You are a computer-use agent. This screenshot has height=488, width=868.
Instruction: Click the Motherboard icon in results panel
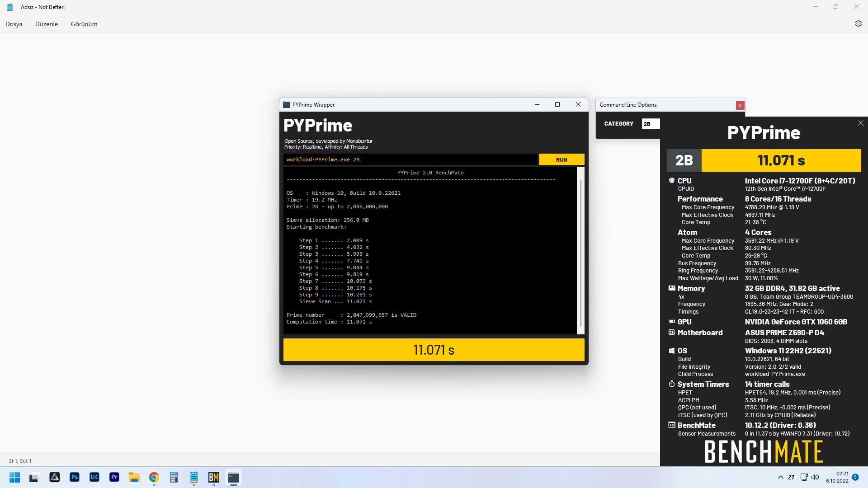click(x=672, y=332)
